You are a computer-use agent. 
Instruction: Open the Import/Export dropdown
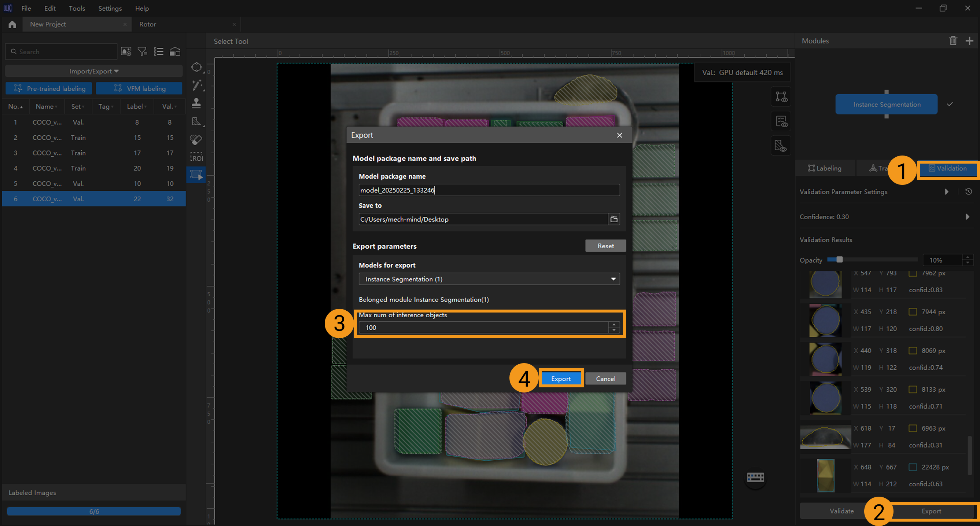tap(94, 71)
